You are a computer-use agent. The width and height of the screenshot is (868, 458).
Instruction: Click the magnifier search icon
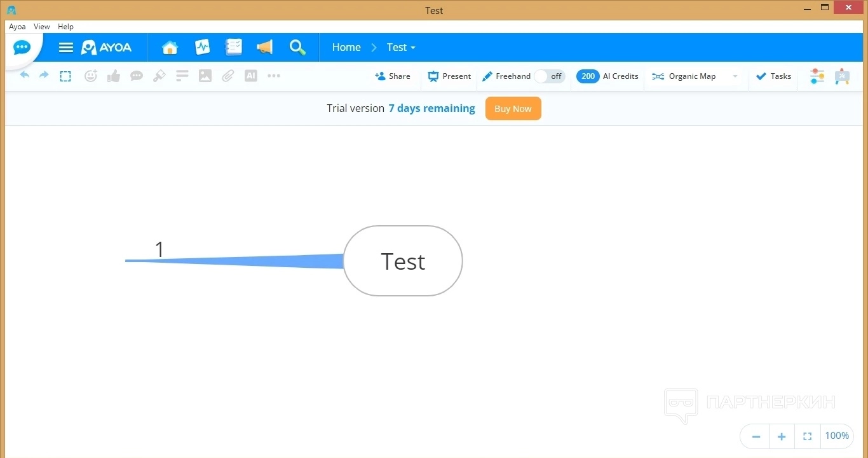(297, 48)
